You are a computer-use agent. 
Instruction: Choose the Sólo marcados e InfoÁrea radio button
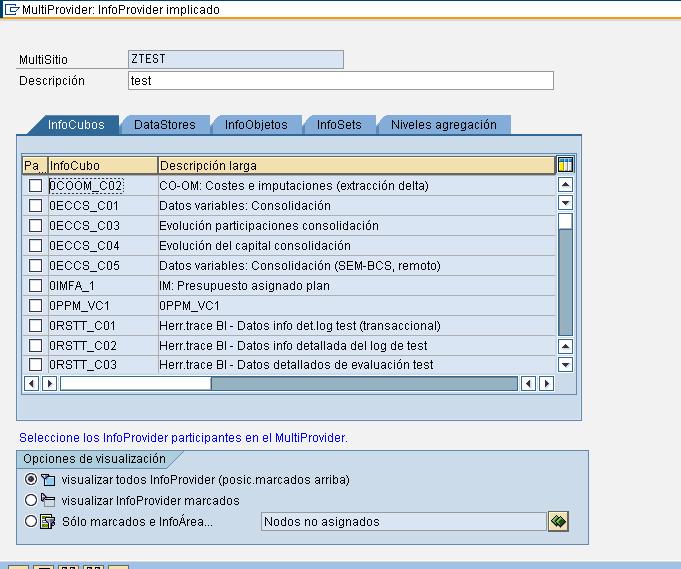[31, 521]
